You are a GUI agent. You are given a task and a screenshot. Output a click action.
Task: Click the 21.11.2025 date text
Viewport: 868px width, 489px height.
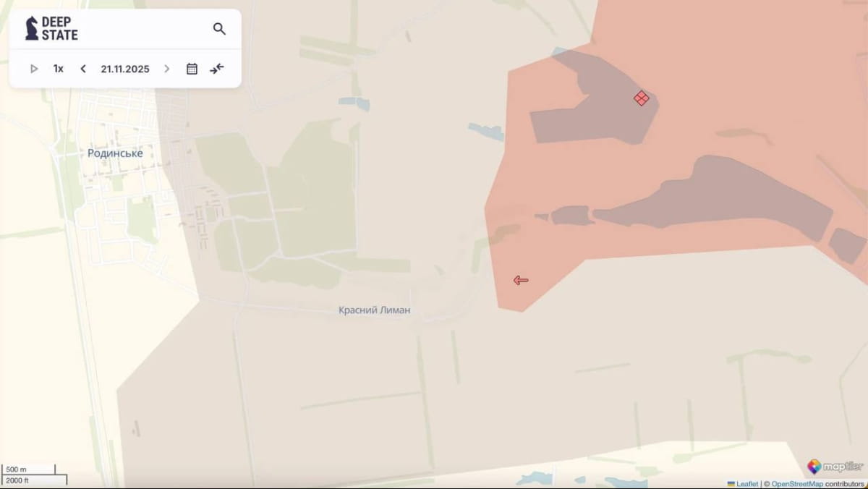(x=125, y=69)
